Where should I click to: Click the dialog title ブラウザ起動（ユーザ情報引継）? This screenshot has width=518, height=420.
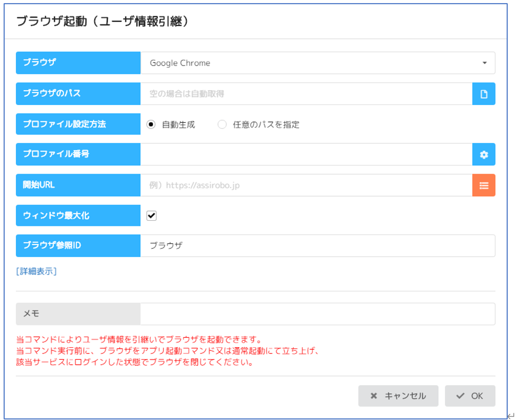pyautogui.click(x=102, y=22)
